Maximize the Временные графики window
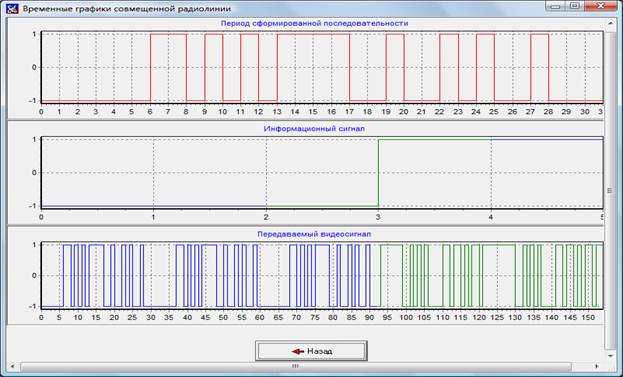Image resolution: width=623 pixels, height=377 pixels. point(575,6)
